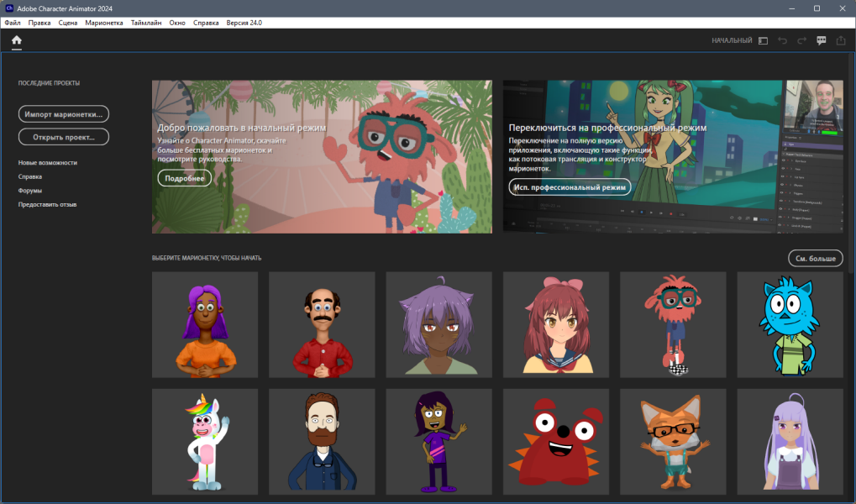
Task: Go to the Home screen icon
Action: click(17, 39)
